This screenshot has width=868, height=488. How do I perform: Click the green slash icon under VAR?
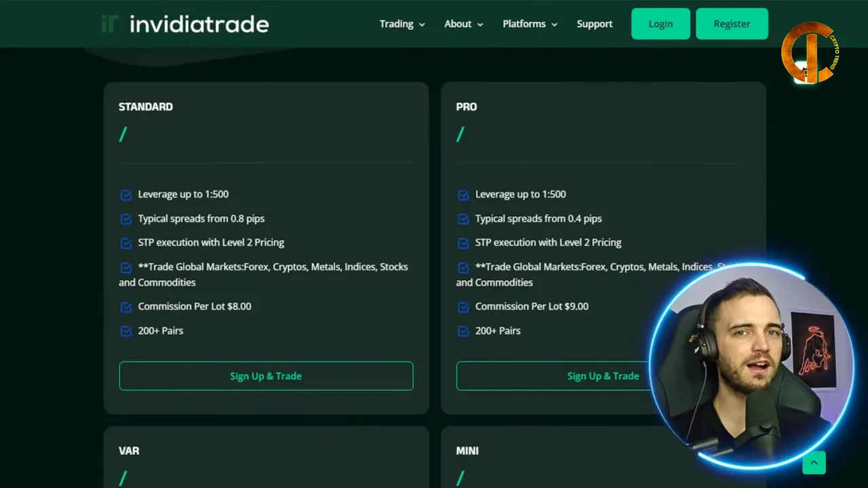tap(123, 478)
